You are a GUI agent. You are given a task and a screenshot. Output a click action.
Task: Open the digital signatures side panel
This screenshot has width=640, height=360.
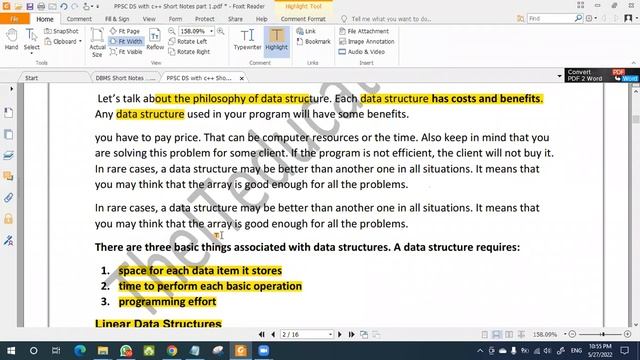pyautogui.click(x=8, y=240)
